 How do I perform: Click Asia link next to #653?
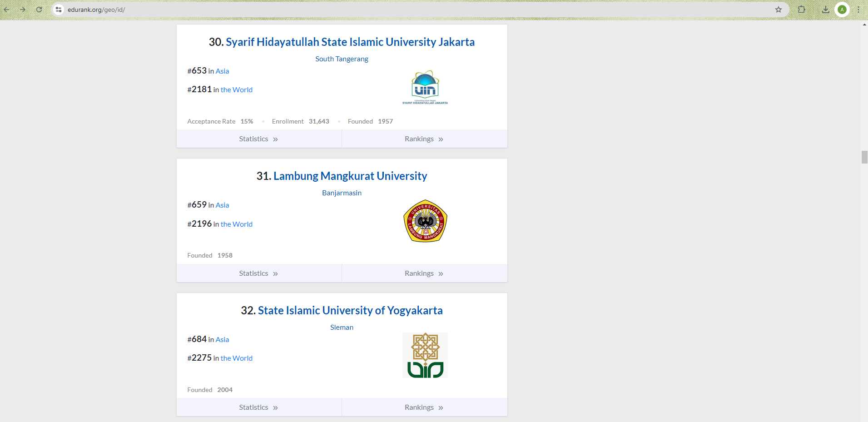click(222, 71)
